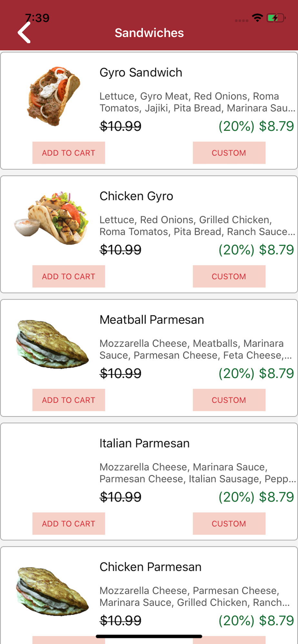Add the Gyro Sandwich to cart
This screenshot has width=298, height=644.
pos(69,153)
